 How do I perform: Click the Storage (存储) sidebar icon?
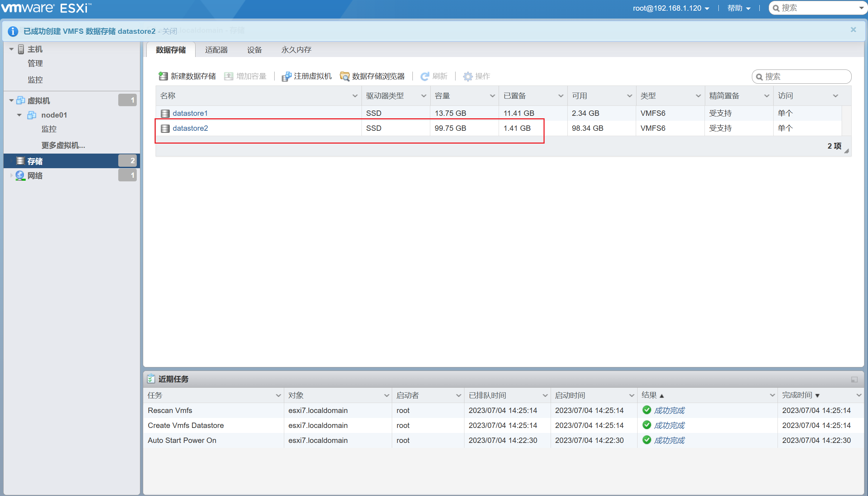click(21, 161)
